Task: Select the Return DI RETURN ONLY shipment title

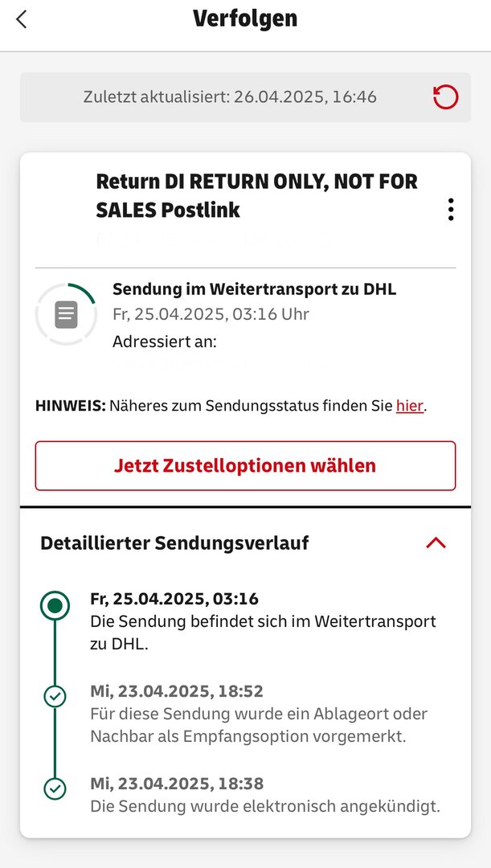Action: 256,195
